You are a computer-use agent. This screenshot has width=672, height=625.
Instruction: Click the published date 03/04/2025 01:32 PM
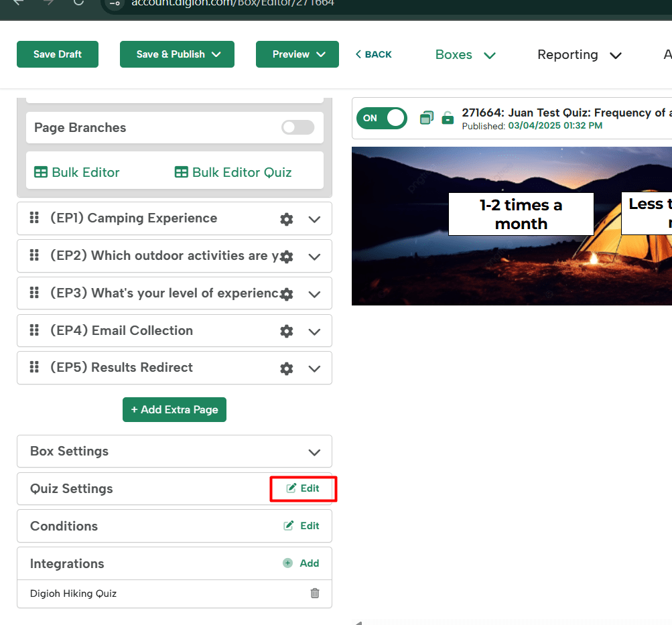coord(555,125)
